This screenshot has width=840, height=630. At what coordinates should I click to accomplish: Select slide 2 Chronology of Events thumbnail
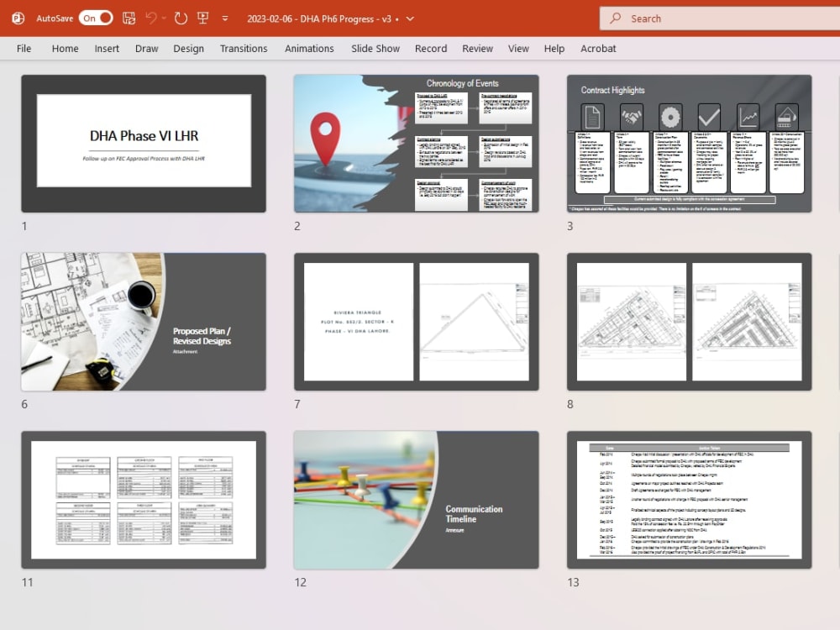pos(417,144)
